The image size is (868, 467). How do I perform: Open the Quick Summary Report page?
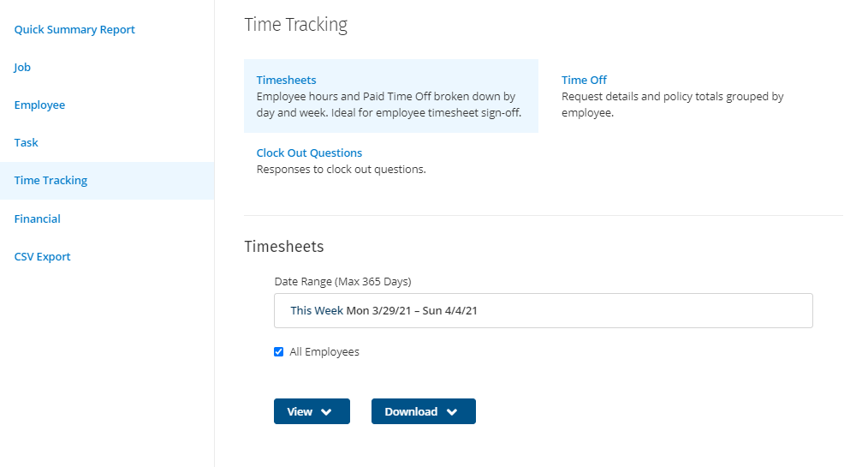tap(74, 30)
